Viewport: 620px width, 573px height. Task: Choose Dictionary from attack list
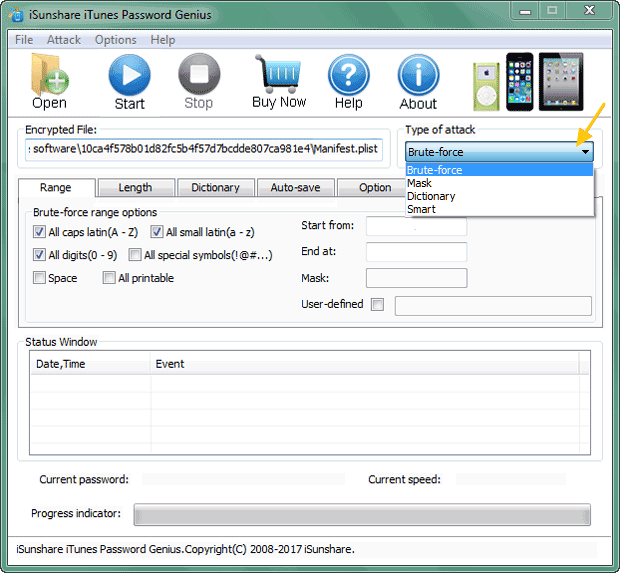[499, 196]
